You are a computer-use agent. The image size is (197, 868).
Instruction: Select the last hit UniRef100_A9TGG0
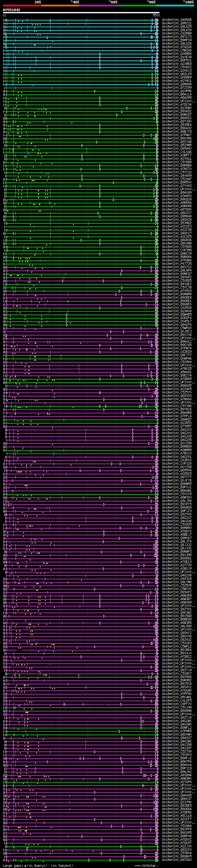(177, 860)
